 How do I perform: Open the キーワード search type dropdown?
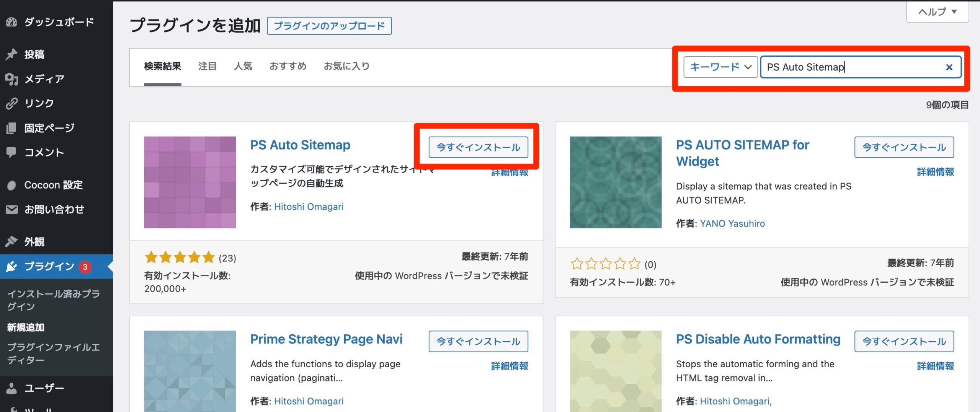pos(720,67)
